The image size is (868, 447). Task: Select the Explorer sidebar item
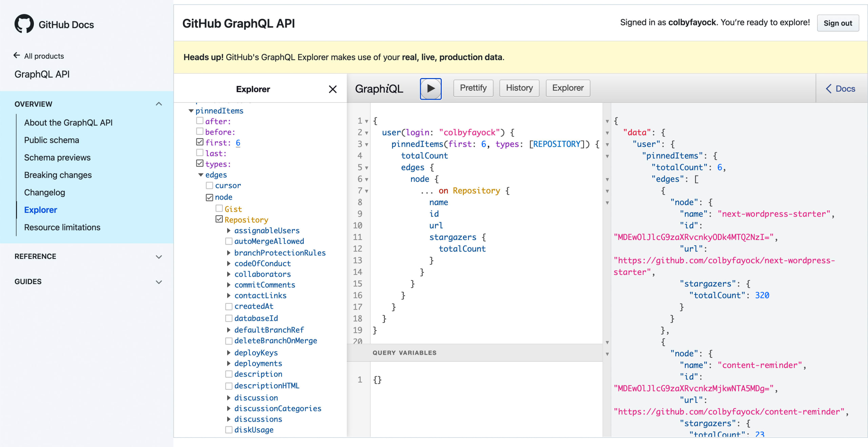pos(41,210)
